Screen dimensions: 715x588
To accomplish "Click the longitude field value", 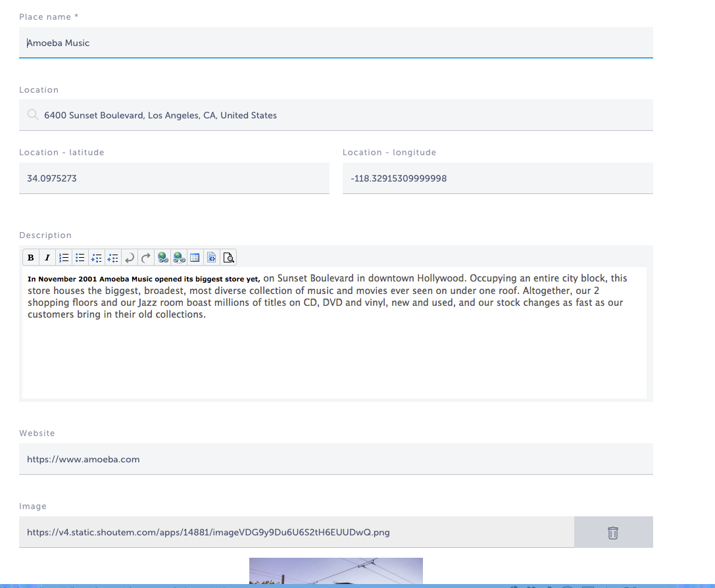I will (498, 178).
